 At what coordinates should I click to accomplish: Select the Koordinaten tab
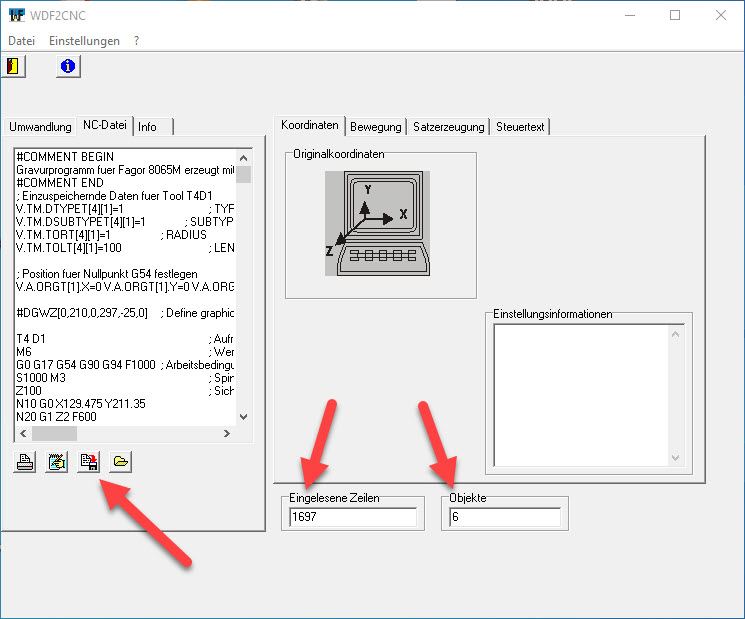pos(310,125)
